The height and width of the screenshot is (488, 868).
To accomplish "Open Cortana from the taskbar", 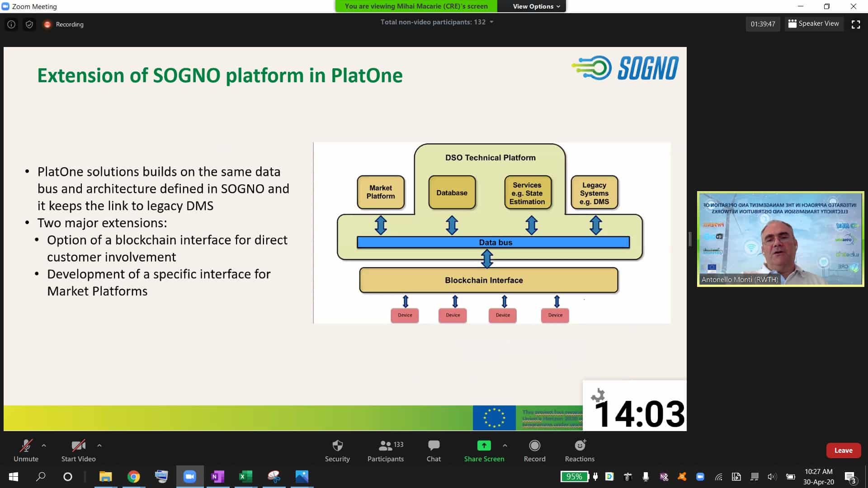I will point(68,477).
